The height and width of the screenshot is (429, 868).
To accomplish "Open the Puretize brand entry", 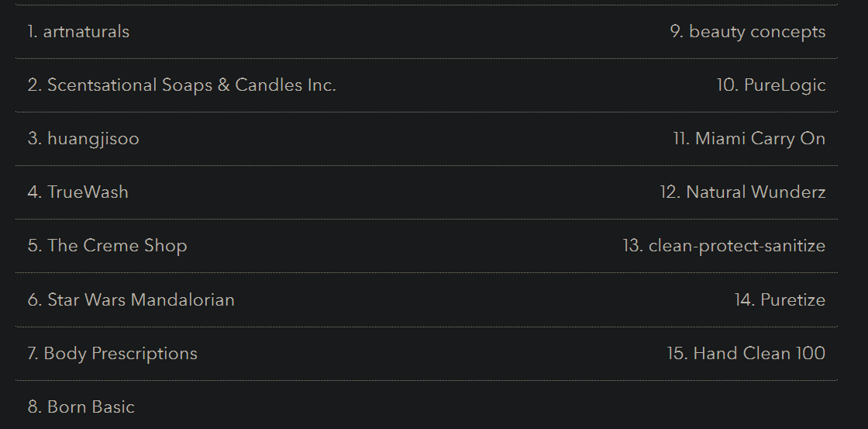I will (780, 299).
